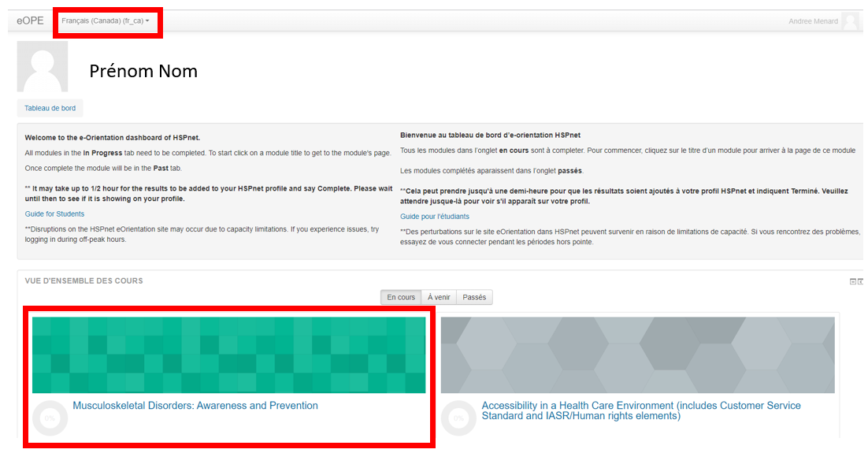Image resolution: width=868 pixels, height=453 pixels.
Task: Click the Bienvenue au tableau de bord heading
Action: (490, 136)
